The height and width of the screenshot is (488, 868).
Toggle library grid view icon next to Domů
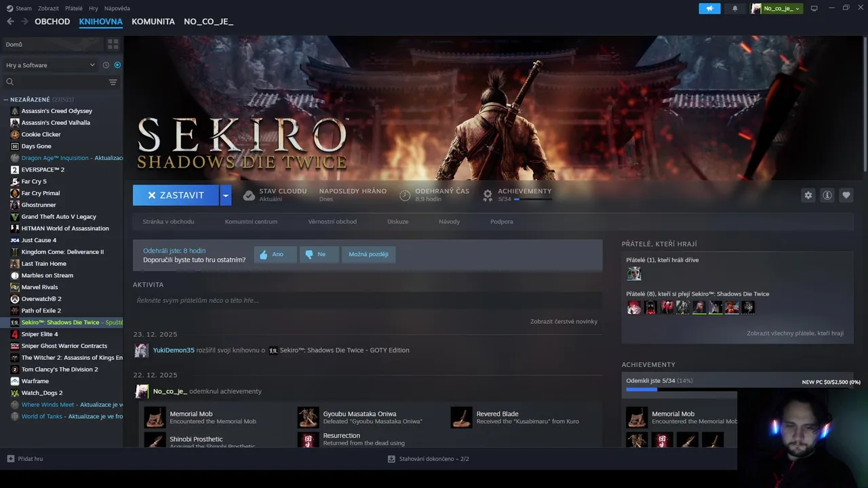[113, 44]
